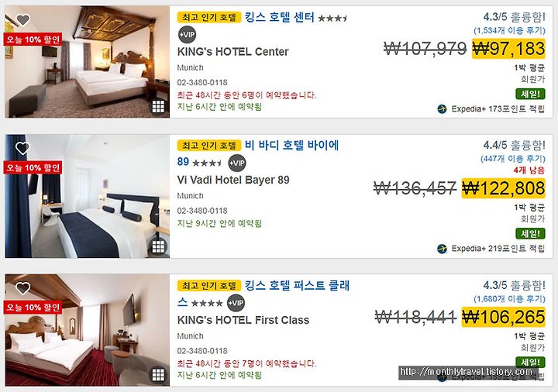View 447개 이용 후기 reviews link

point(513,159)
